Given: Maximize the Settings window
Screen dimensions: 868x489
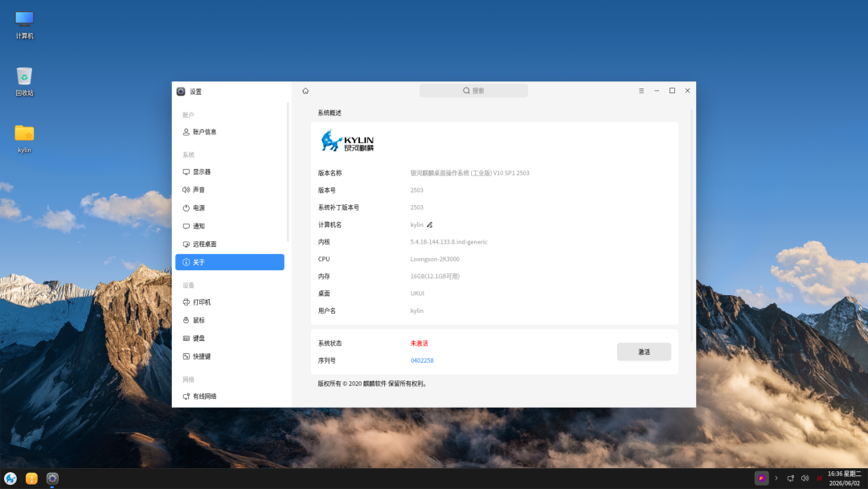Looking at the screenshot, I should (x=672, y=91).
